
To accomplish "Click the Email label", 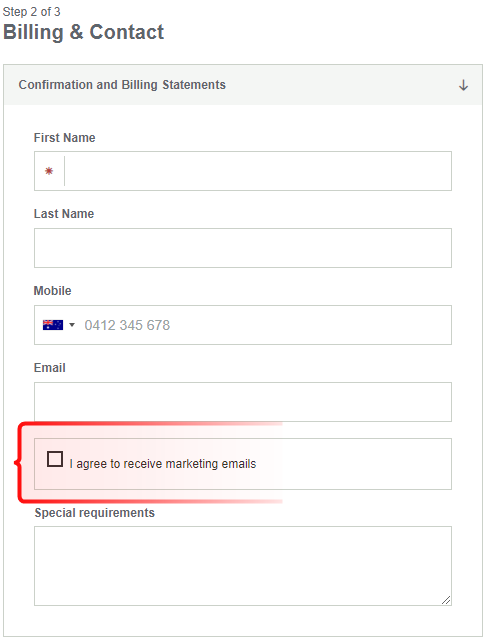I will pyautogui.click(x=50, y=367).
